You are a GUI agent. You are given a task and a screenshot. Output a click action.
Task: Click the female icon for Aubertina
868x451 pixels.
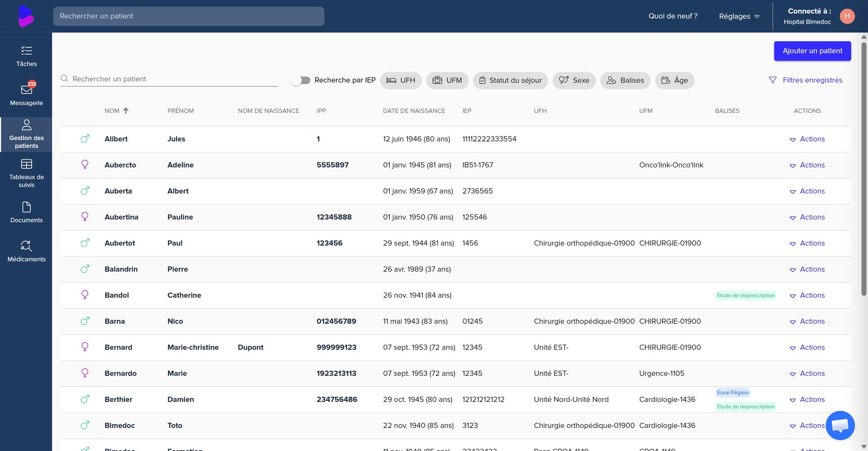click(x=85, y=217)
